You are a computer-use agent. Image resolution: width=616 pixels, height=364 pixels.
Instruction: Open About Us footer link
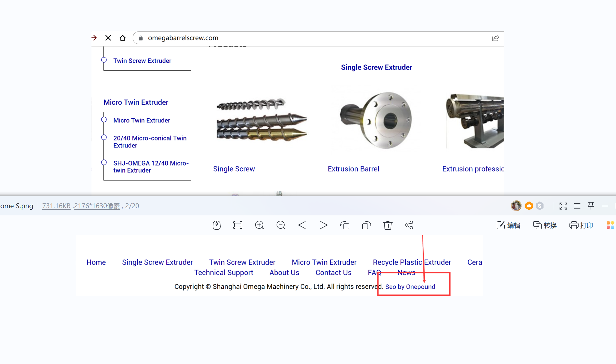point(284,273)
